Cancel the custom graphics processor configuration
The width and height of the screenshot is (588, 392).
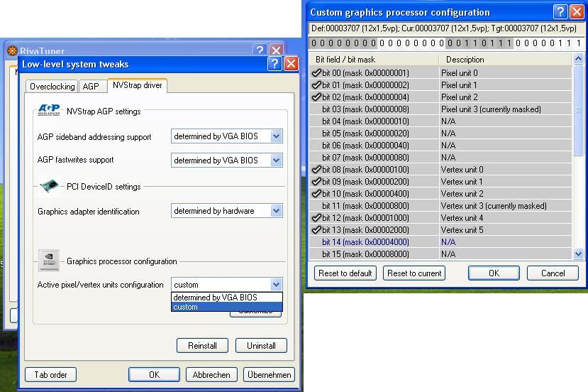coord(553,273)
